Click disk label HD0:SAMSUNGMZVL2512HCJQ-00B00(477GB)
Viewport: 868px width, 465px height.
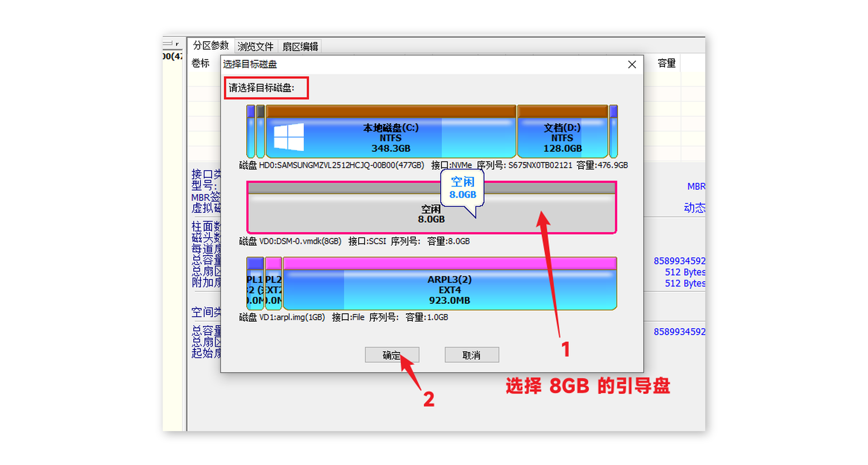[x=341, y=165]
